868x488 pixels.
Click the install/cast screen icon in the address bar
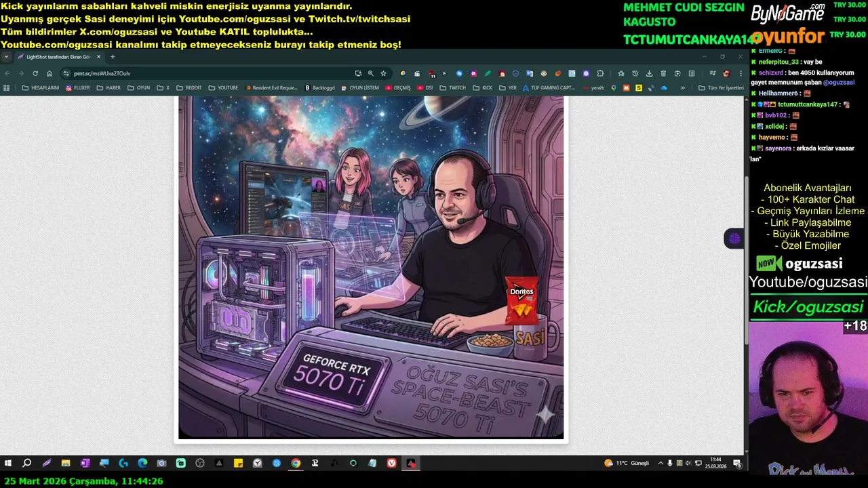tap(358, 73)
